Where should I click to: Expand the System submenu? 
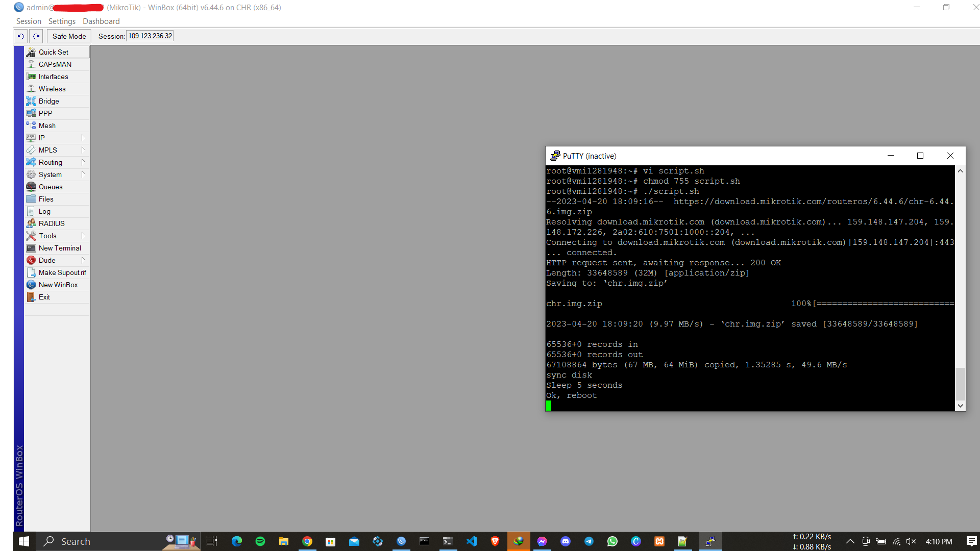pyautogui.click(x=83, y=174)
